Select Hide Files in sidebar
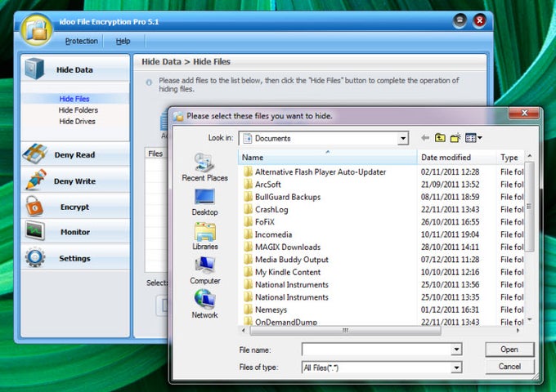 (x=74, y=99)
